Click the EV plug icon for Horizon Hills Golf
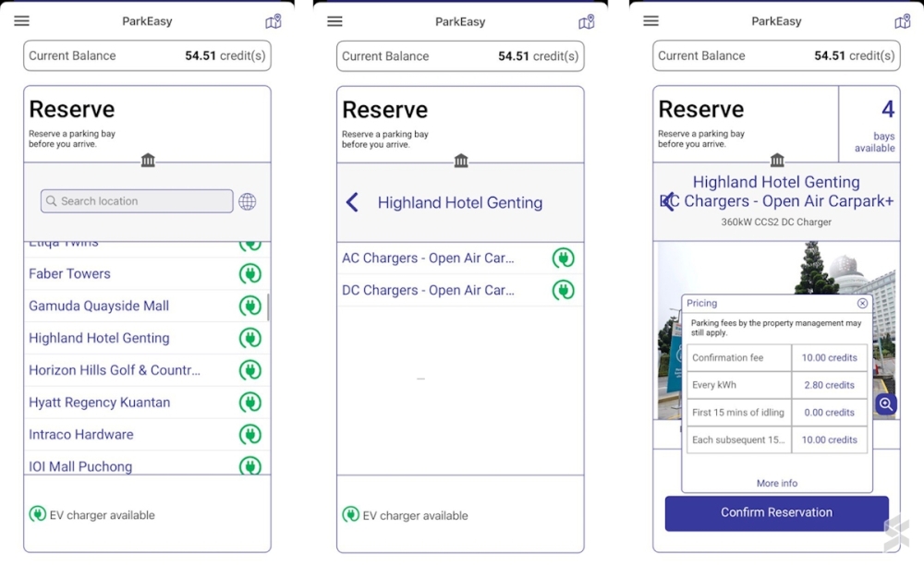924x565 pixels. click(250, 370)
